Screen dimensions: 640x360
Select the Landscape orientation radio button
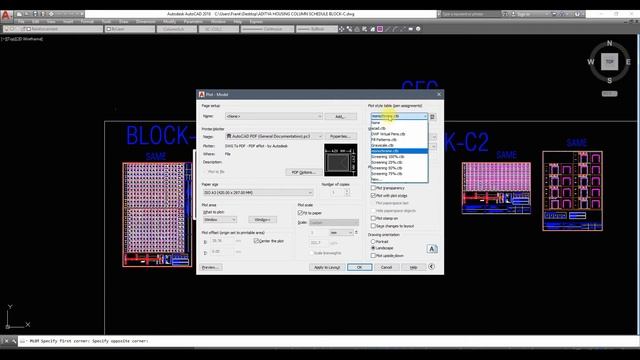point(373,248)
